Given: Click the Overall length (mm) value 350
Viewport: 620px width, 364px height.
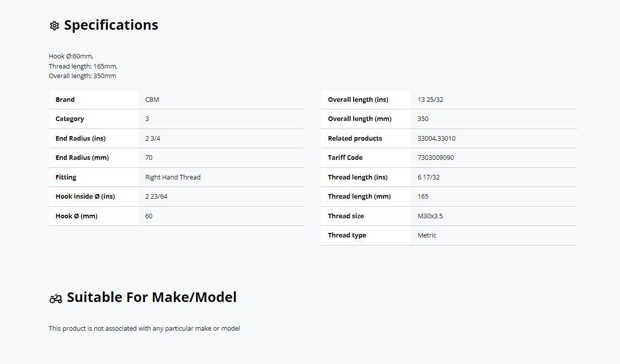Looking at the screenshot, I should point(423,118).
